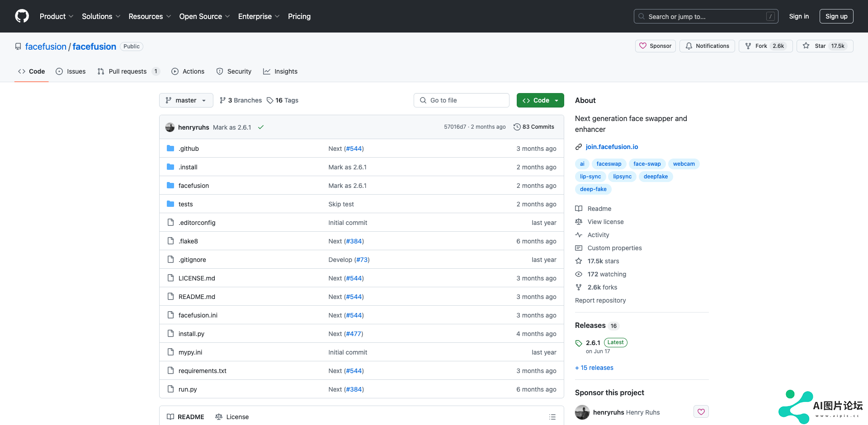Open README.md file
Screen dimensions: 868x425
(197, 297)
